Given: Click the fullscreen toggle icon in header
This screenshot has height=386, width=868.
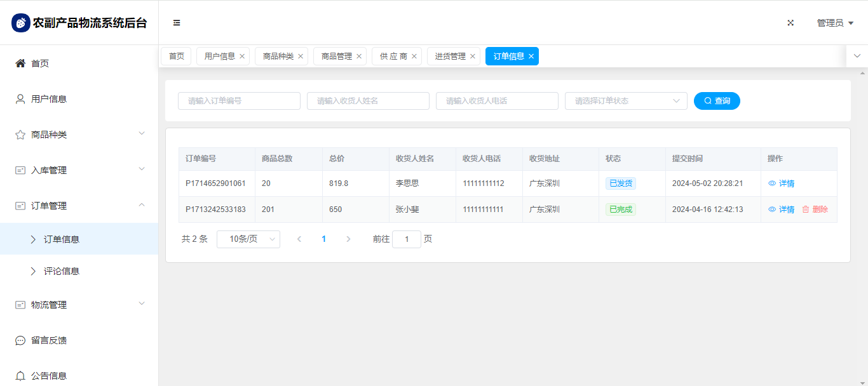Looking at the screenshot, I should coord(790,23).
